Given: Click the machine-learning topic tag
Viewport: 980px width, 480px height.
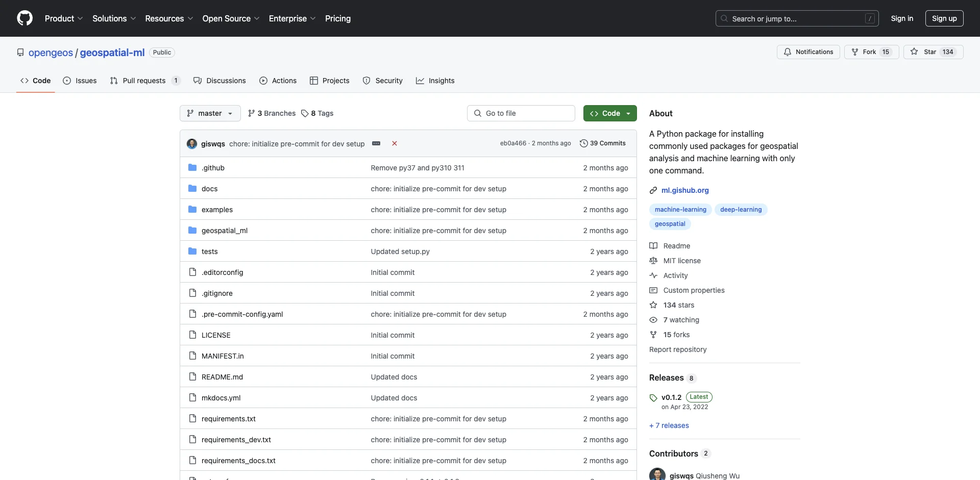Looking at the screenshot, I should click(680, 210).
